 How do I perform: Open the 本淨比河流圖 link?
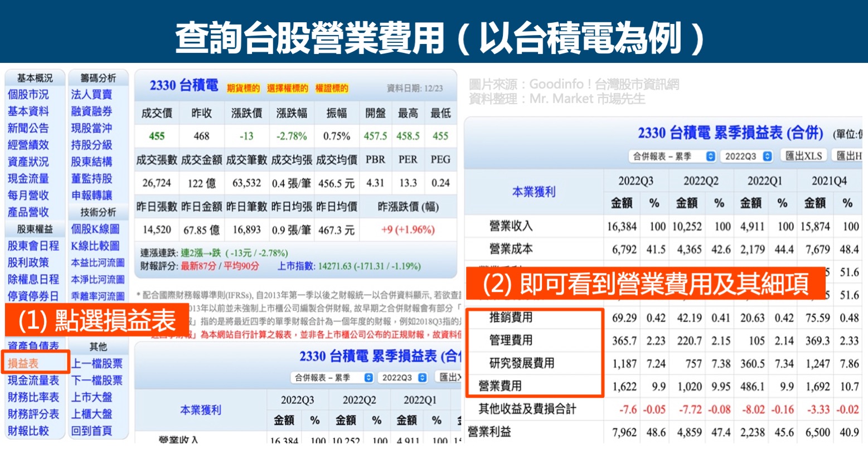pos(98,279)
